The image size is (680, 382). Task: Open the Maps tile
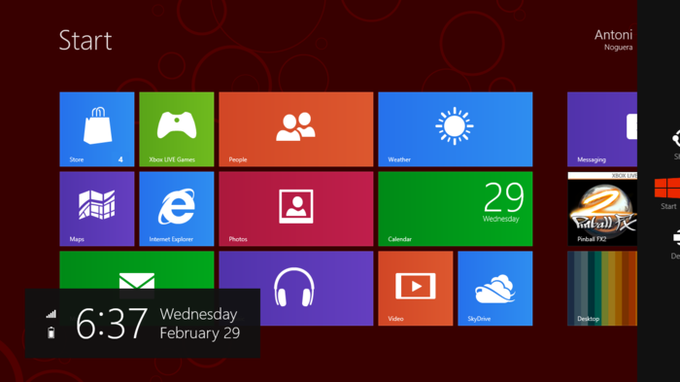pos(97,209)
